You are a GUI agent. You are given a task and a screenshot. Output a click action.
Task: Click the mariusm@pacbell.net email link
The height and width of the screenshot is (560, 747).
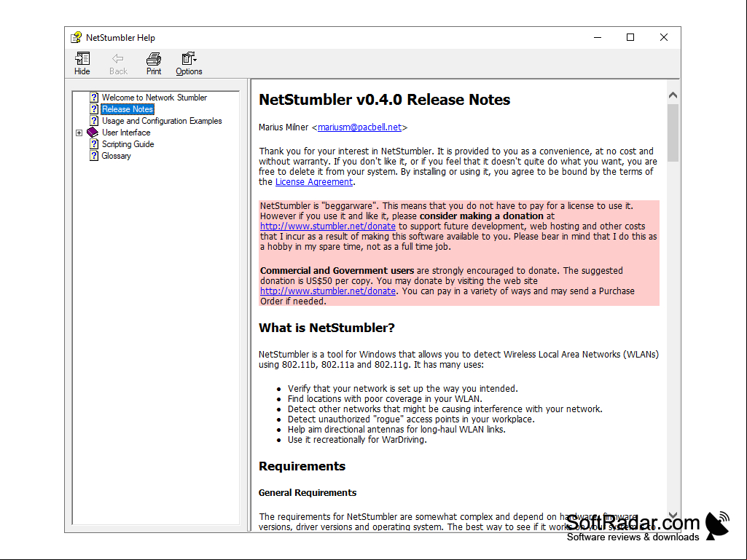pos(359,127)
